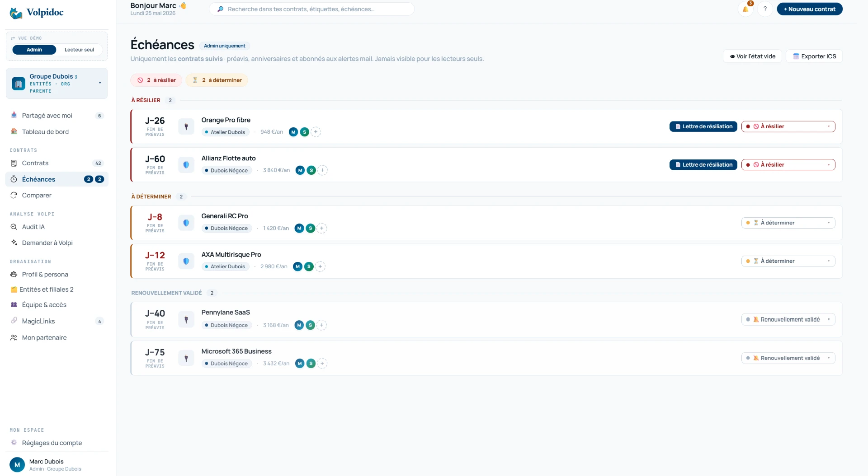Export deadlines with Exporter ICS

pos(815,56)
